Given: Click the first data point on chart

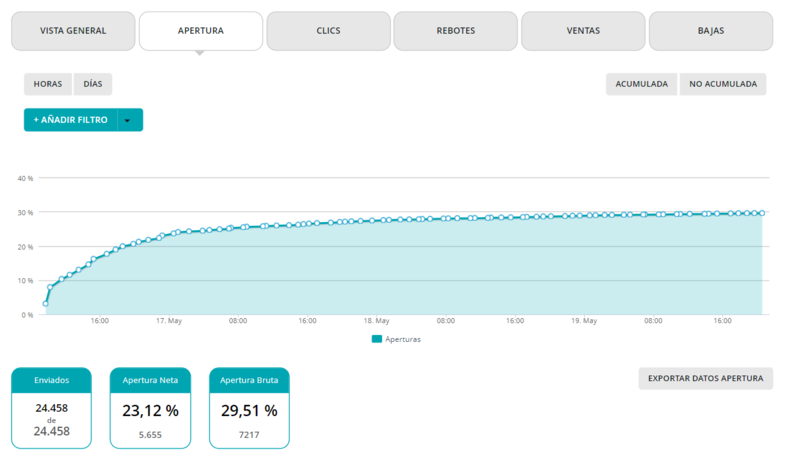Looking at the screenshot, I should [x=46, y=304].
